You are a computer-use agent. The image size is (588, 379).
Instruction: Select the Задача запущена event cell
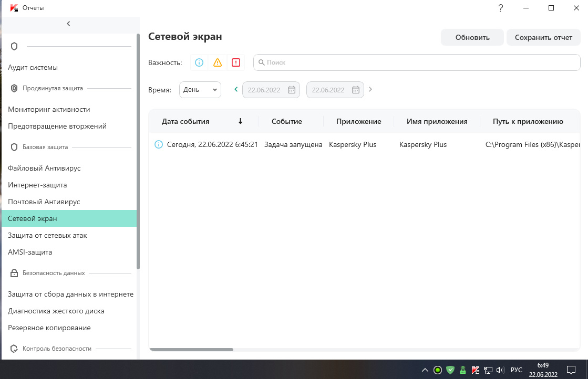pos(293,144)
